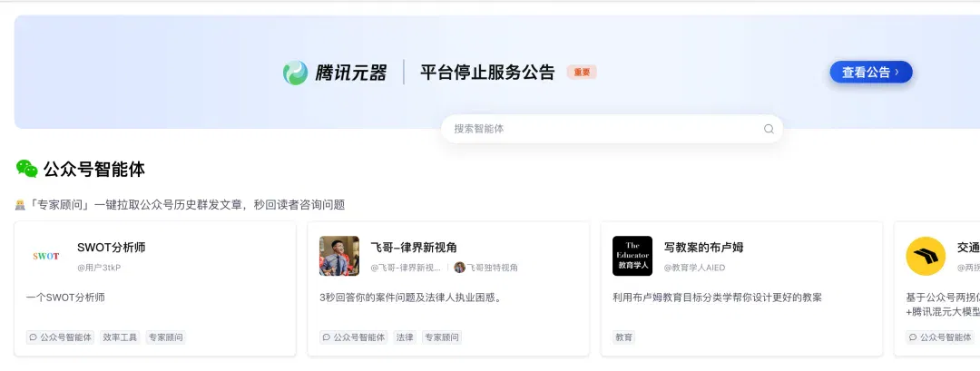This screenshot has height=371, width=980.
Task: Click 公众号智能体 tag on 飞哥-律界新视角 card
Action: [x=353, y=337]
